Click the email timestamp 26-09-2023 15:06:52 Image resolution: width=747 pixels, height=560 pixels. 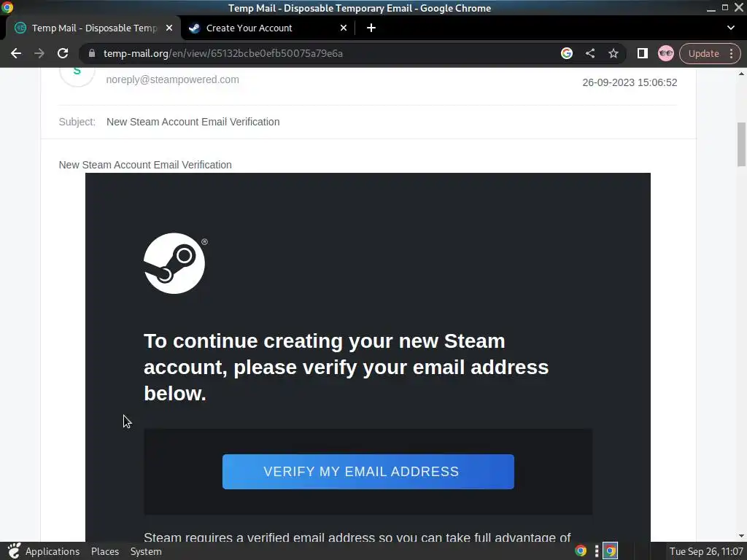pyautogui.click(x=630, y=82)
